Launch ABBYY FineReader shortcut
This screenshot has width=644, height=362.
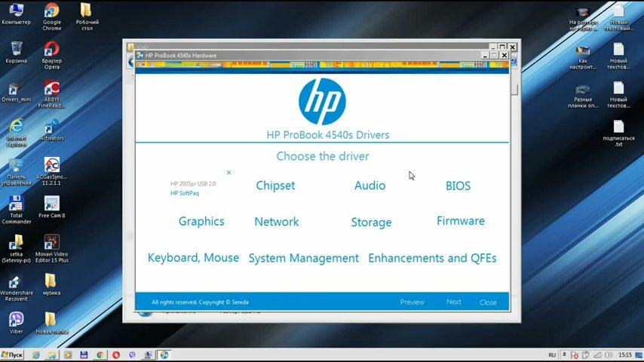[x=52, y=94]
